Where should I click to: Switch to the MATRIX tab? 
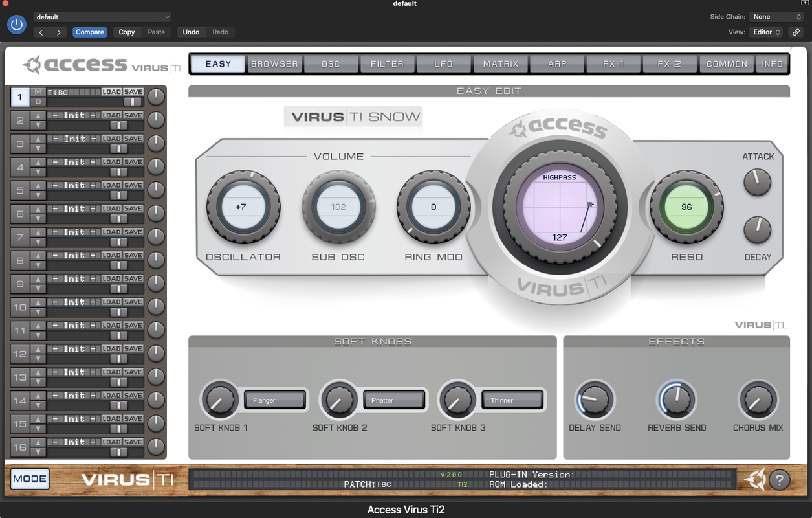(x=500, y=63)
